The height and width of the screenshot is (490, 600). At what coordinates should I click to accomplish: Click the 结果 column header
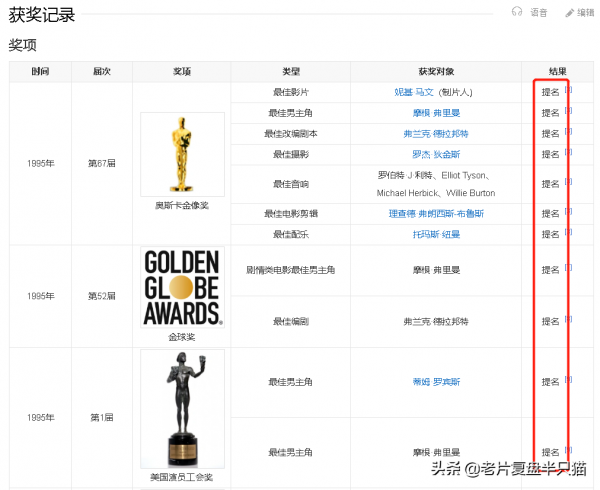(557, 72)
